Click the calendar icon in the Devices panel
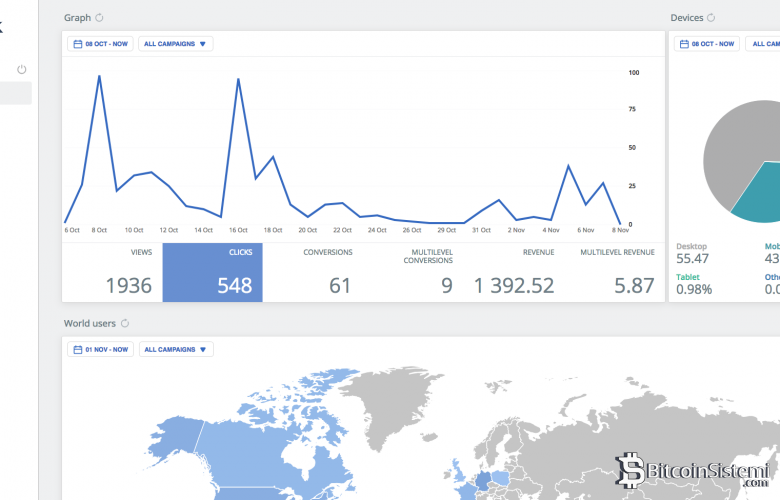The width and height of the screenshot is (780, 500). 682,44
